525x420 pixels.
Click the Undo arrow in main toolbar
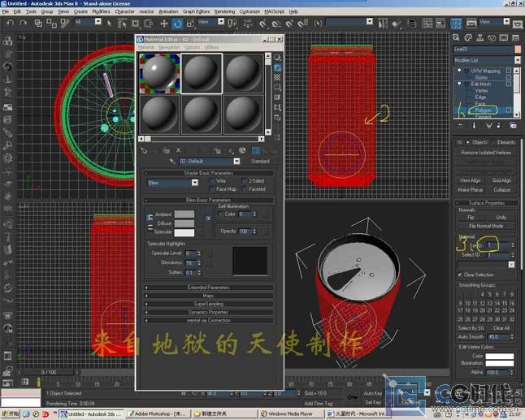point(11,23)
